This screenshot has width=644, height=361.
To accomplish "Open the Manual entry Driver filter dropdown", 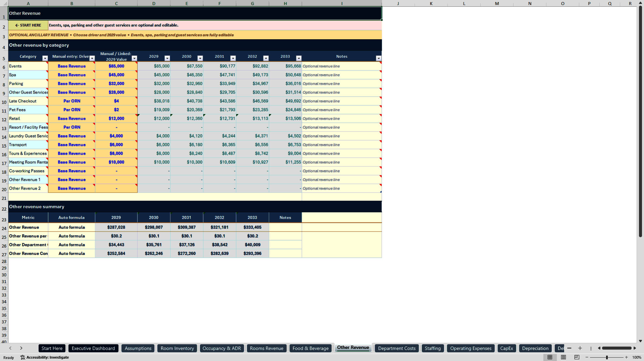I will (x=92, y=58).
